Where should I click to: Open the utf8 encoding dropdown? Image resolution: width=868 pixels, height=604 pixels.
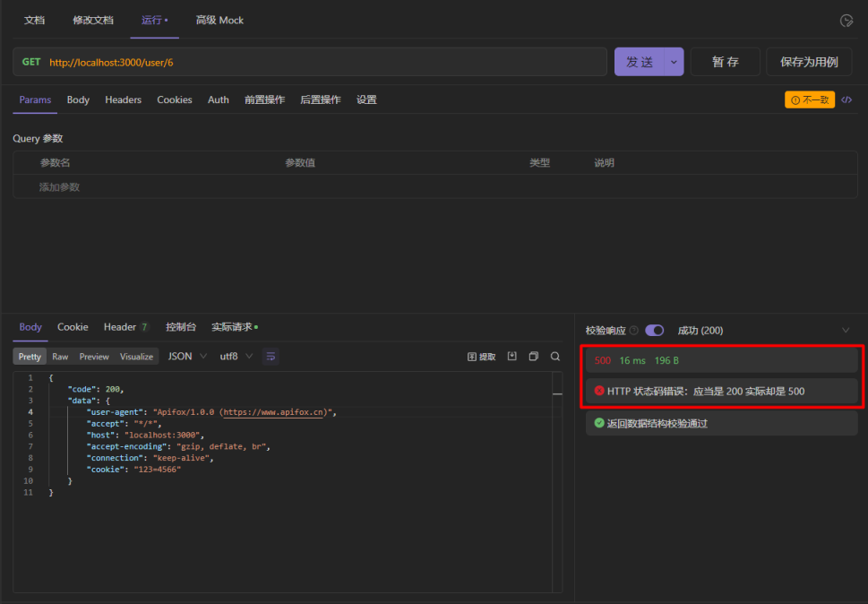point(236,356)
